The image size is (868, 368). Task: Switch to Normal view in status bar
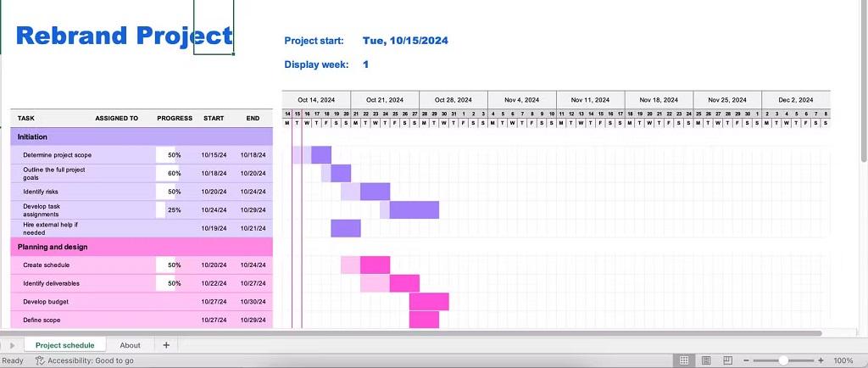click(x=684, y=360)
